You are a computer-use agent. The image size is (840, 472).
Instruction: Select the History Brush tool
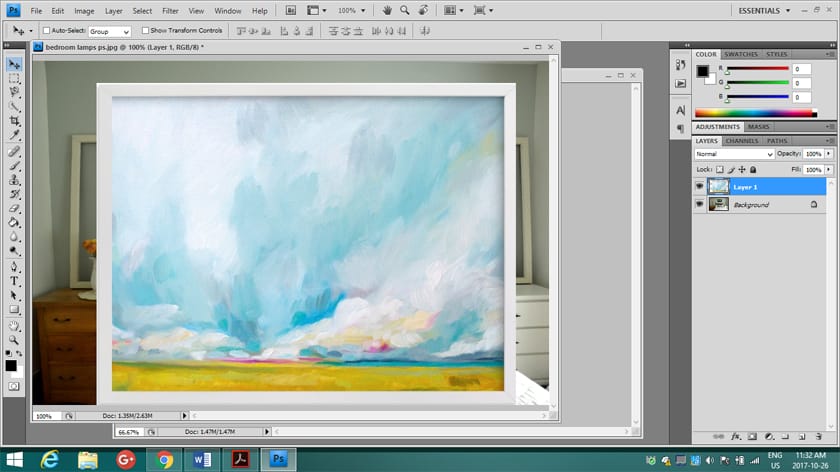tap(14, 194)
